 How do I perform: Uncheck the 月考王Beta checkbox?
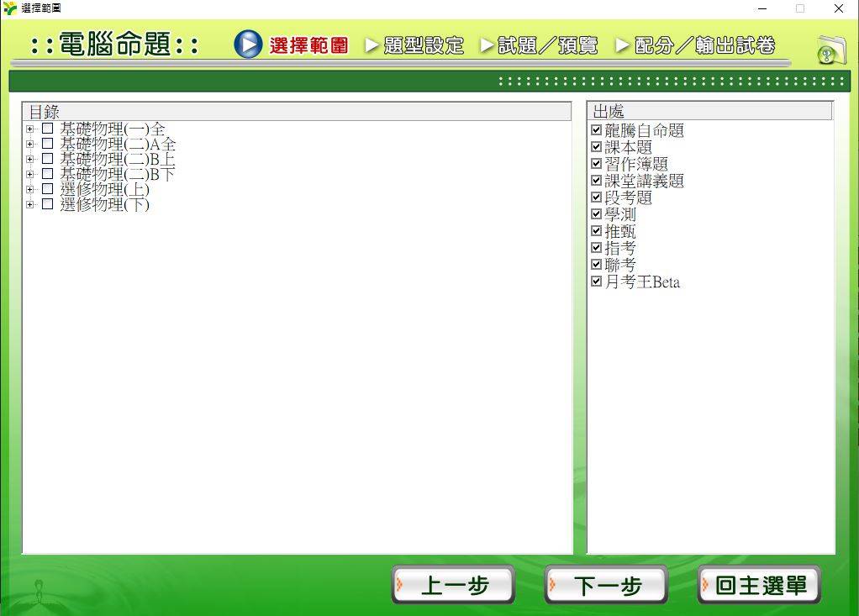coord(597,282)
